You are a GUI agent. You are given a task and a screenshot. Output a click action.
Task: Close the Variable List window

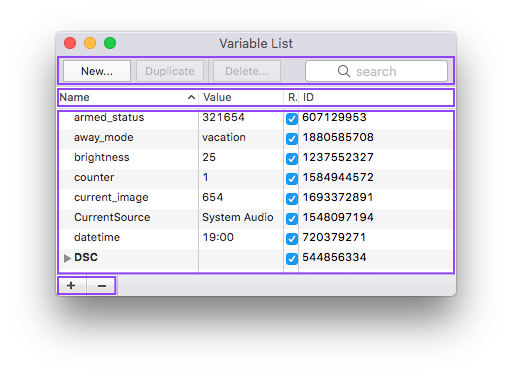(70, 43)
